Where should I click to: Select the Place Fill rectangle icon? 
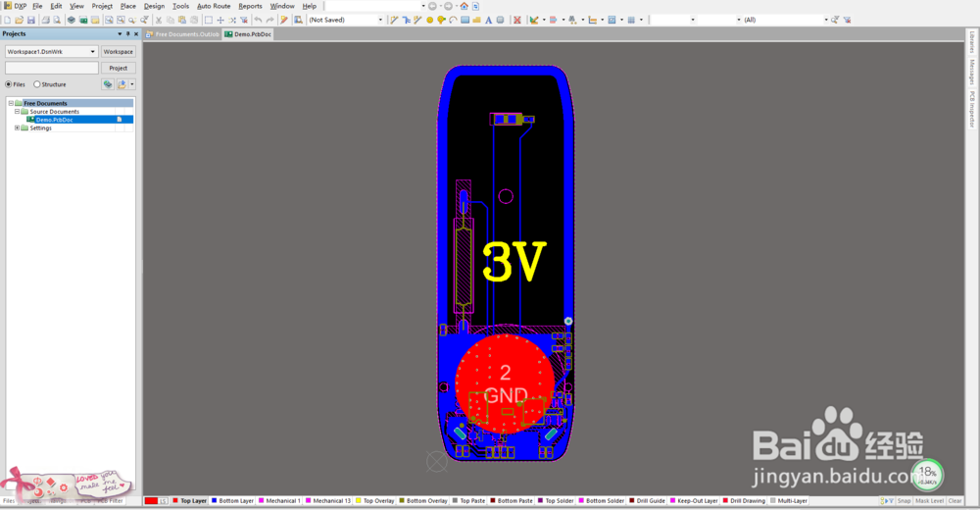click(465, 20)
